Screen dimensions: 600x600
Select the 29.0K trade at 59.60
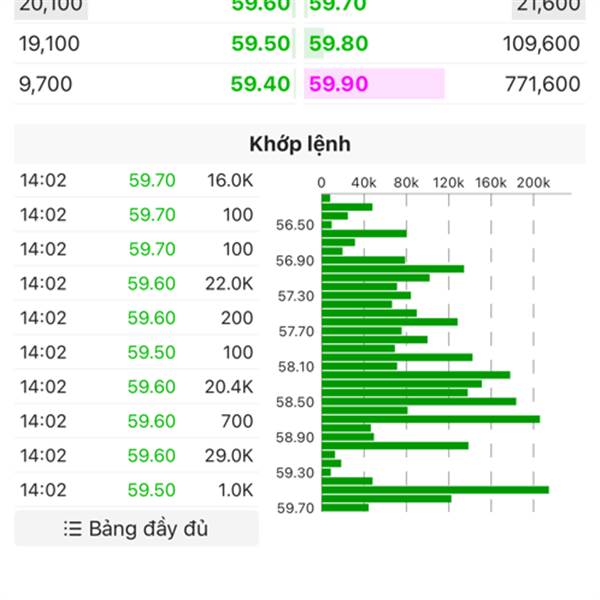click(x=136, y=456)
